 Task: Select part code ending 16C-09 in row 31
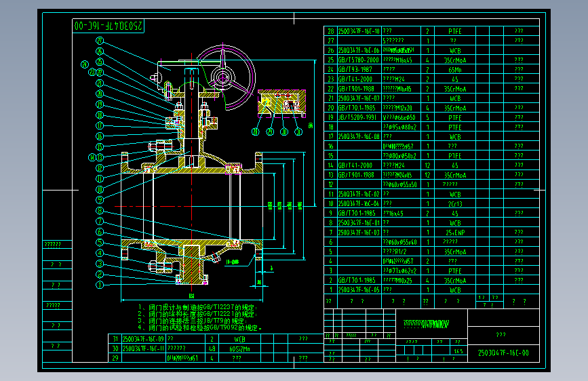coord(144,339)
